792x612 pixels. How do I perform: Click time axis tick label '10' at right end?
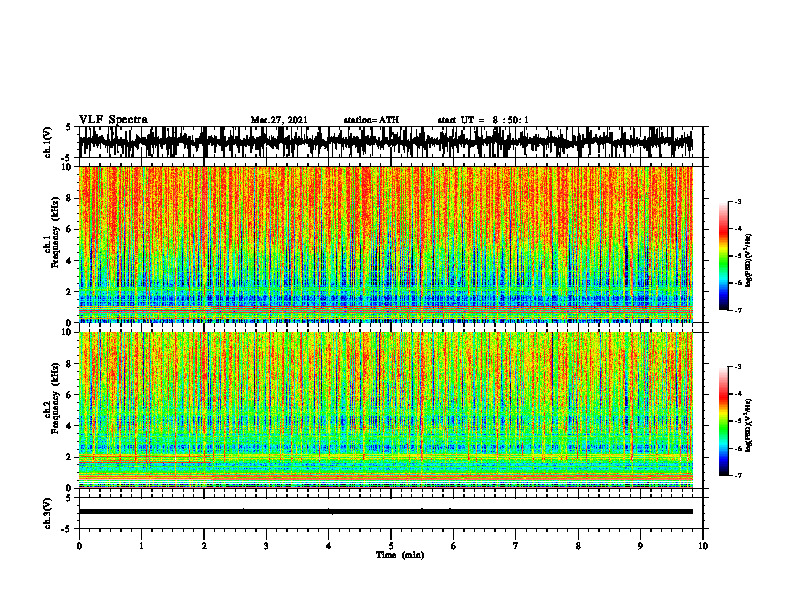point(703,546)
